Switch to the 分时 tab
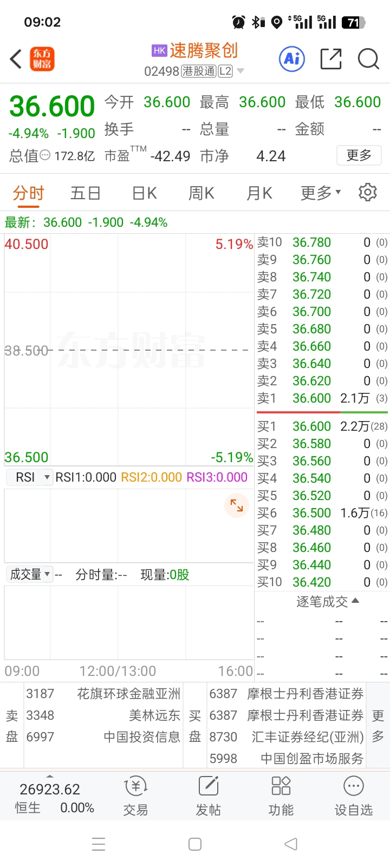This screenshot has width=390, height=868. pos(28,193)
